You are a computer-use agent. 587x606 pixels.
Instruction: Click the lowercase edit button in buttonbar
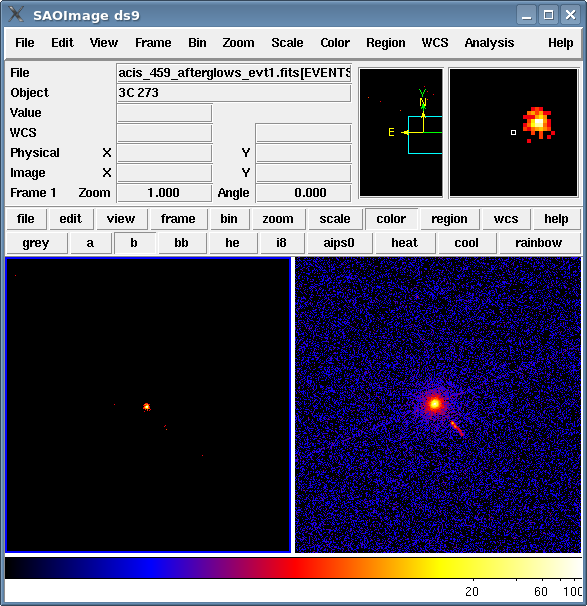(71, 219)
